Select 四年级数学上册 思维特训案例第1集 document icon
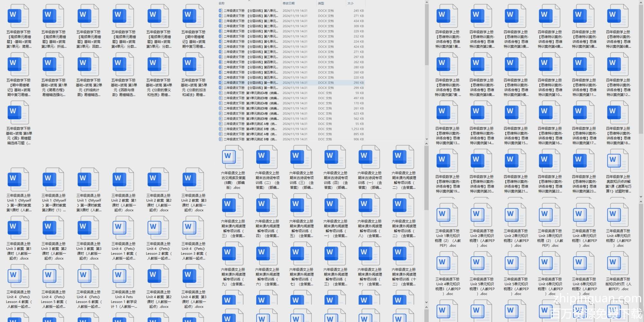Screen dimensions: 644x322 coord(447,16)
